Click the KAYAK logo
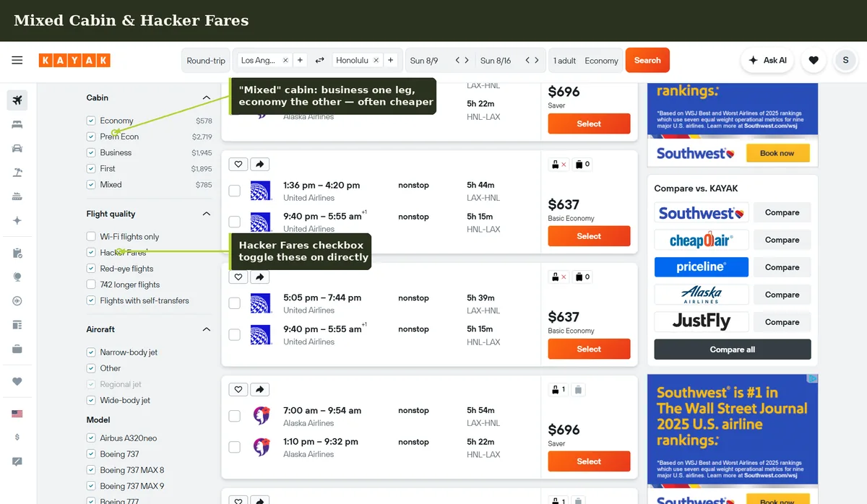 [74, 61]
